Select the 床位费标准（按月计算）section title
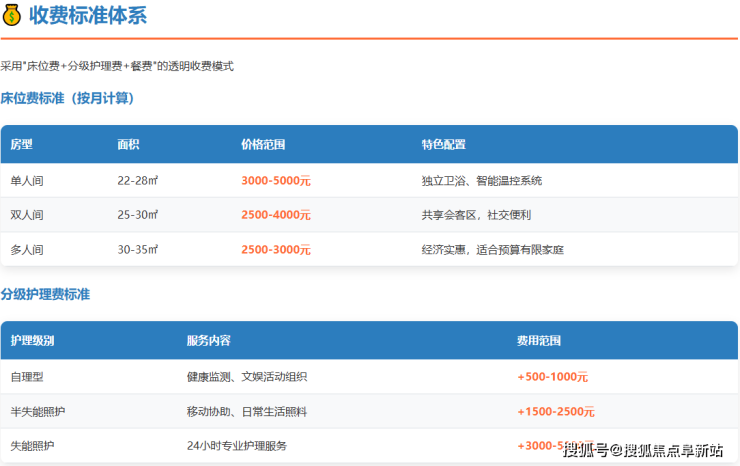The image size is (740, 466). coord(67,98)
